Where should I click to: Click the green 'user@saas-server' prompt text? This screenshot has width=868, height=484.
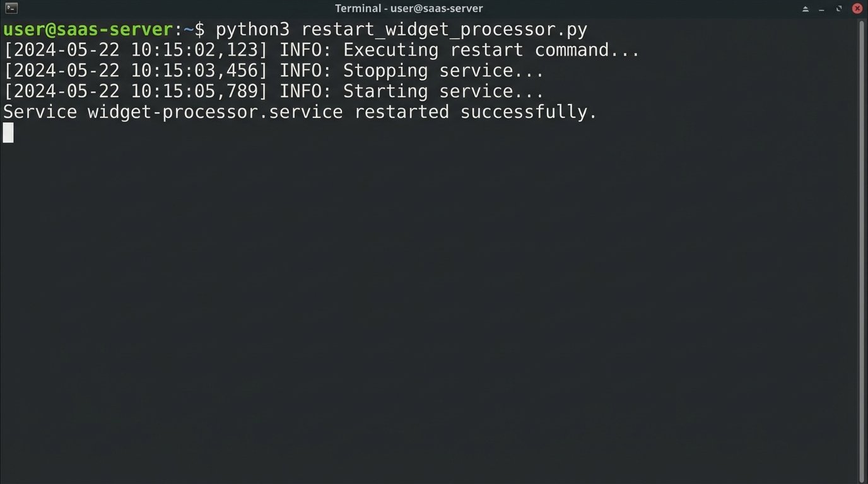[88, 30]
